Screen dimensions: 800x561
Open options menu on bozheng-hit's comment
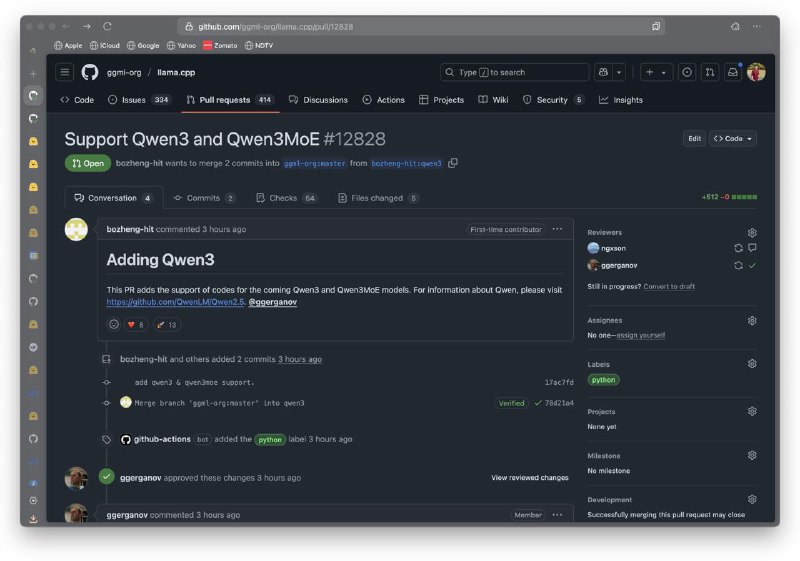point(557,229)
